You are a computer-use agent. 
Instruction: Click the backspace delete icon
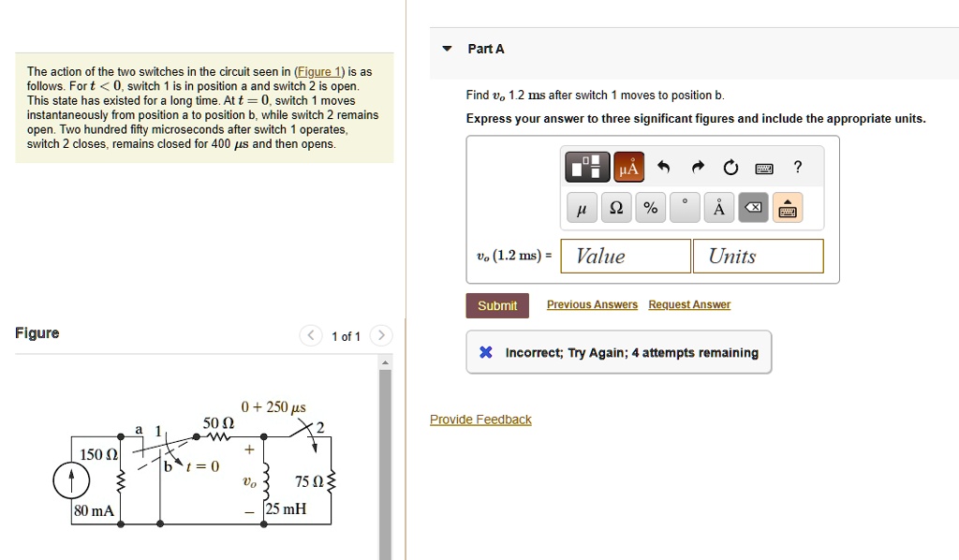pyautogui.click(x=753, y=207)
